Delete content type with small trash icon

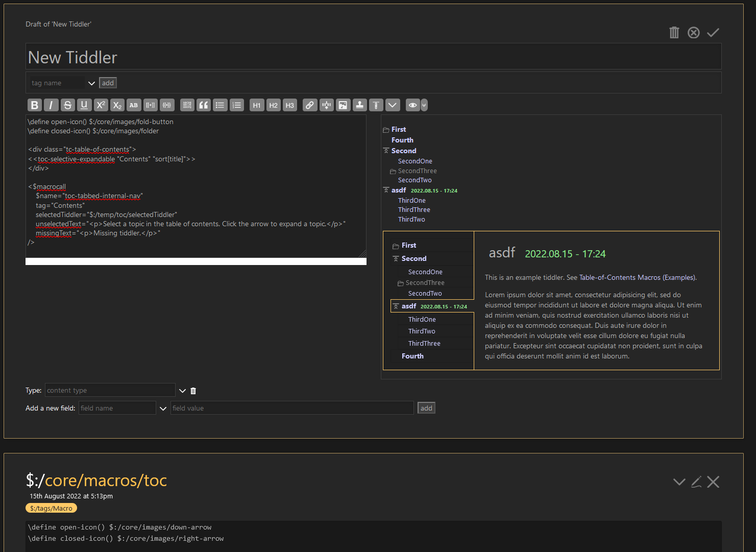(193, 391)
